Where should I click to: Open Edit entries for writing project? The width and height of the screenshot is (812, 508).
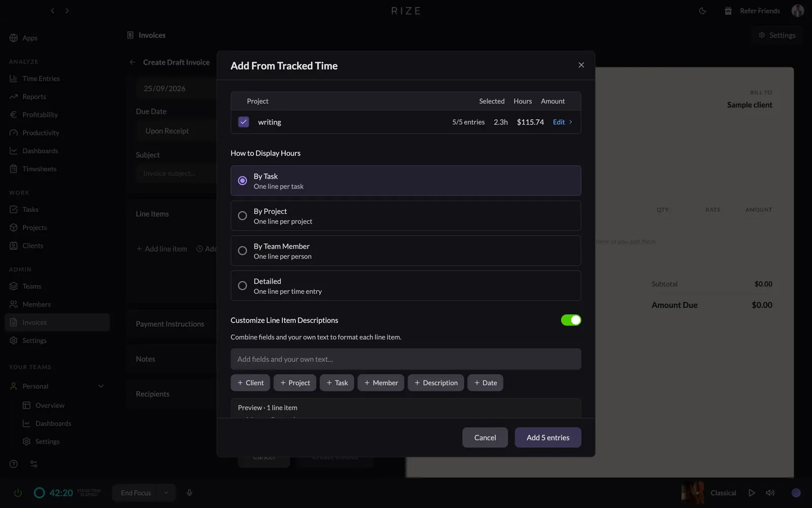562,122
